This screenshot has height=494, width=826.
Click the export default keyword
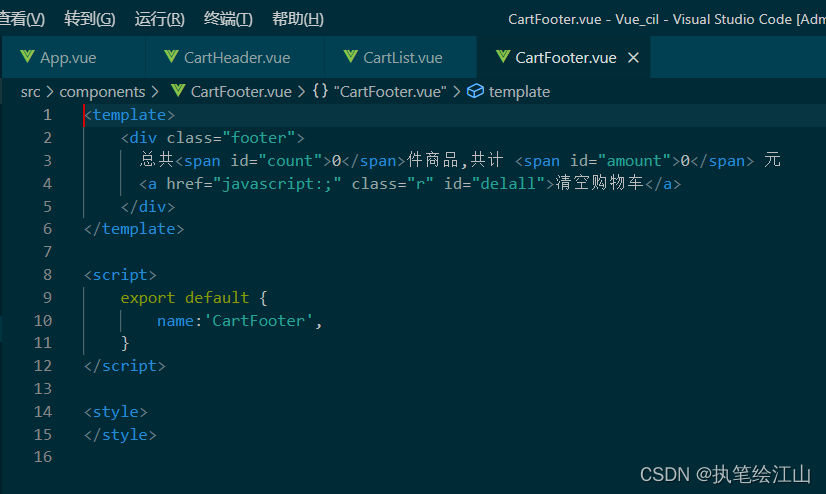click(184, 298)
